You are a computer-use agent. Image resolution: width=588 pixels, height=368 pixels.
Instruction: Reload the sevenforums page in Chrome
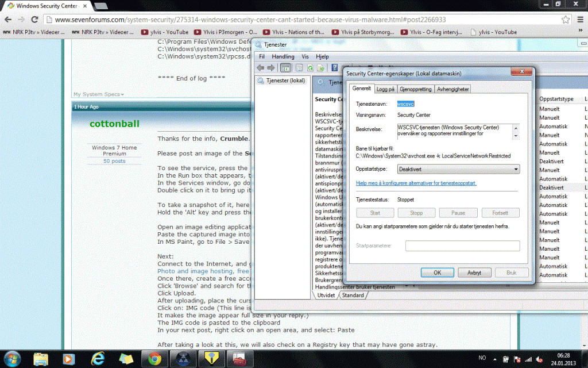click(34, 20)
